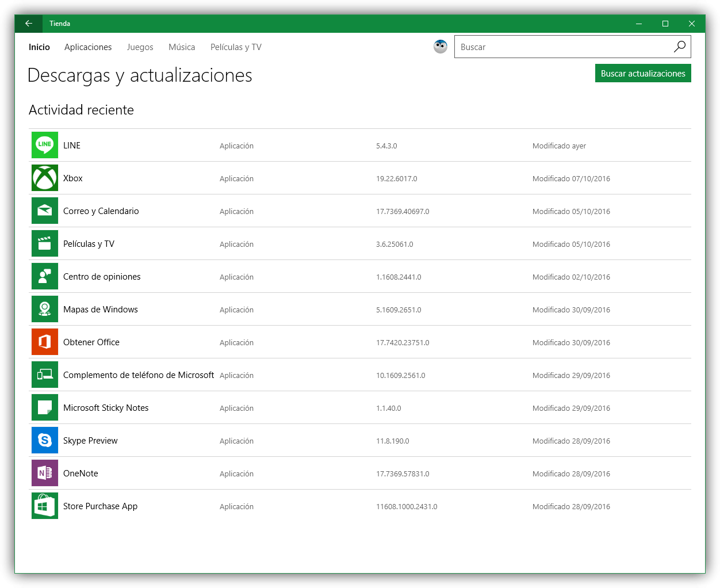Viewport: 720px width, 588px height.
Task: Select the Centro de opiniones name
Action: point(102,277)
